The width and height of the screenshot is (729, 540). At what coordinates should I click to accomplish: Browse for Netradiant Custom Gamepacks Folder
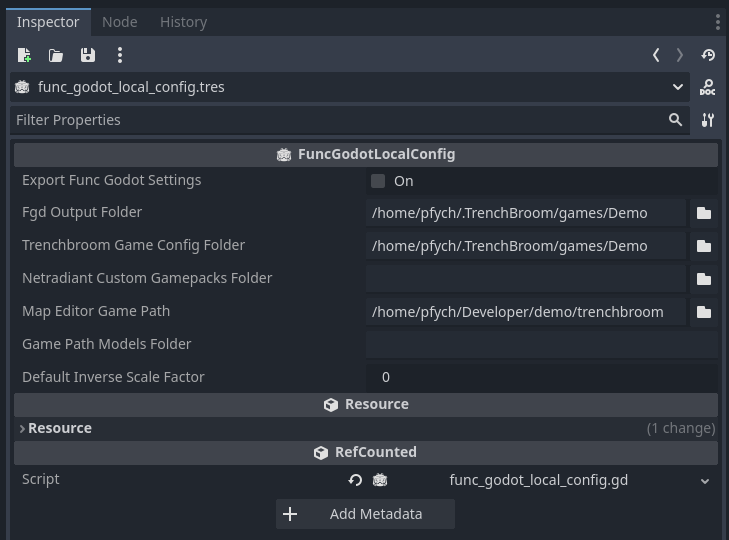(704, 279)
